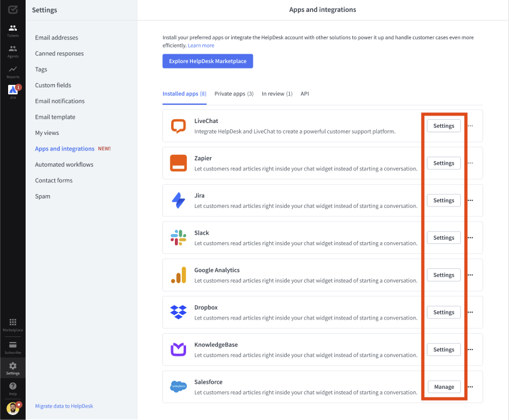Open more options menu for Salesforce

pyautogui.click(x=470, y=387)
